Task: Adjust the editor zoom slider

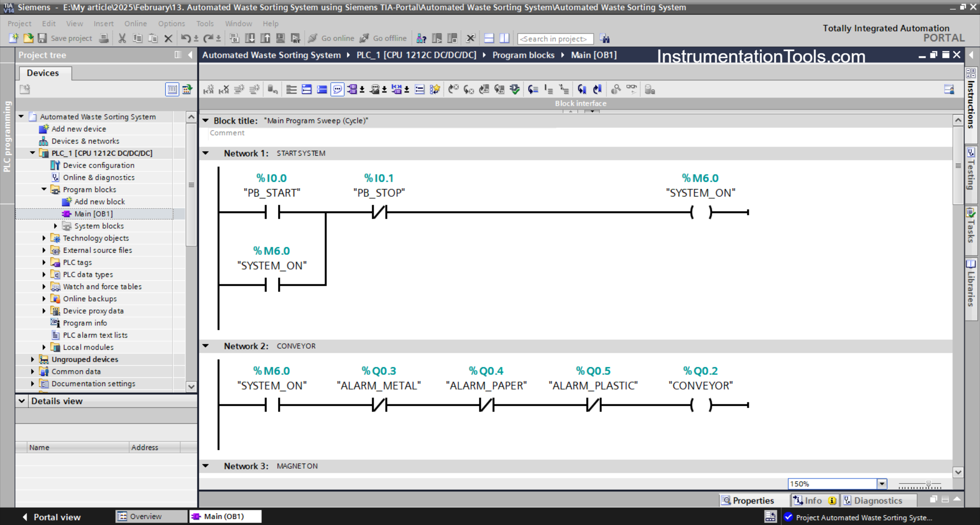Action: 928,484
